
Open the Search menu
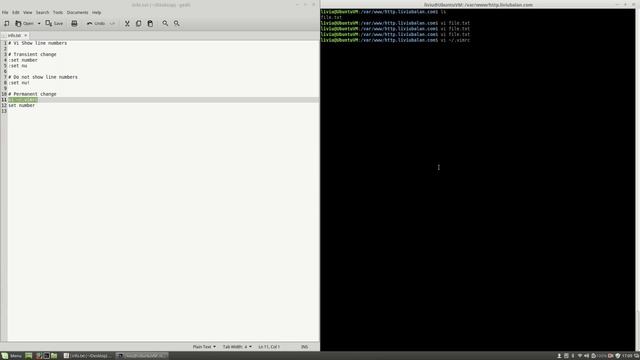click(42, 12)
